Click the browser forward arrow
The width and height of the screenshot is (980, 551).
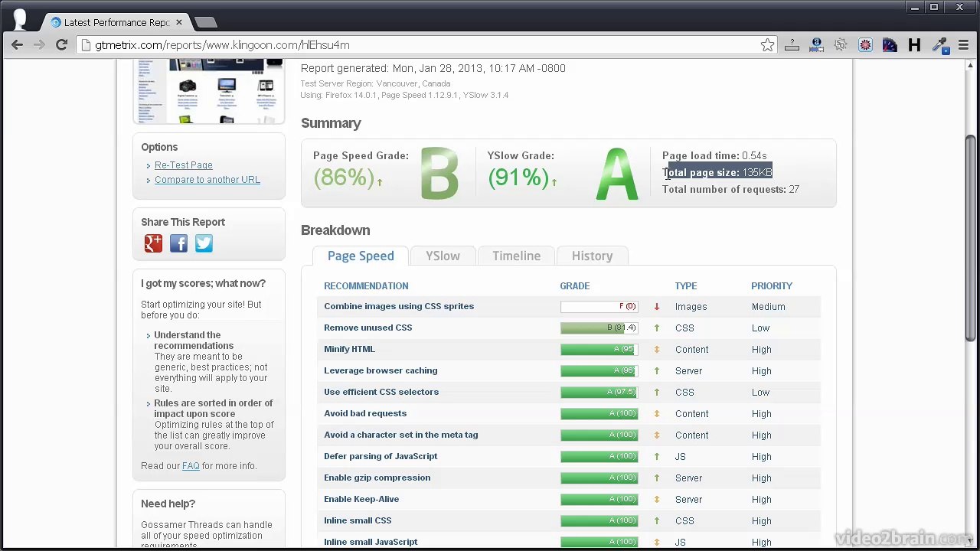click(39, 45)
